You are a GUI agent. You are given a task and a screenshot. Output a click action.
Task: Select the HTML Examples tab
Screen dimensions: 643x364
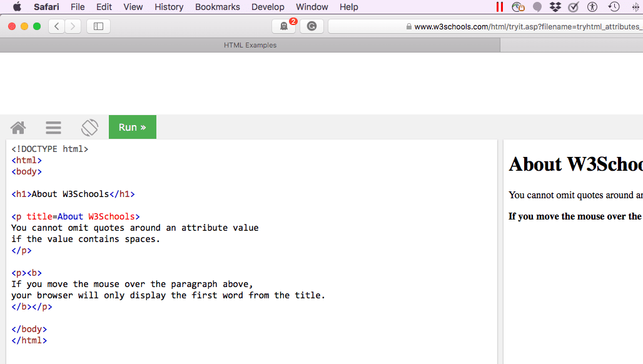tap(250, 45)
